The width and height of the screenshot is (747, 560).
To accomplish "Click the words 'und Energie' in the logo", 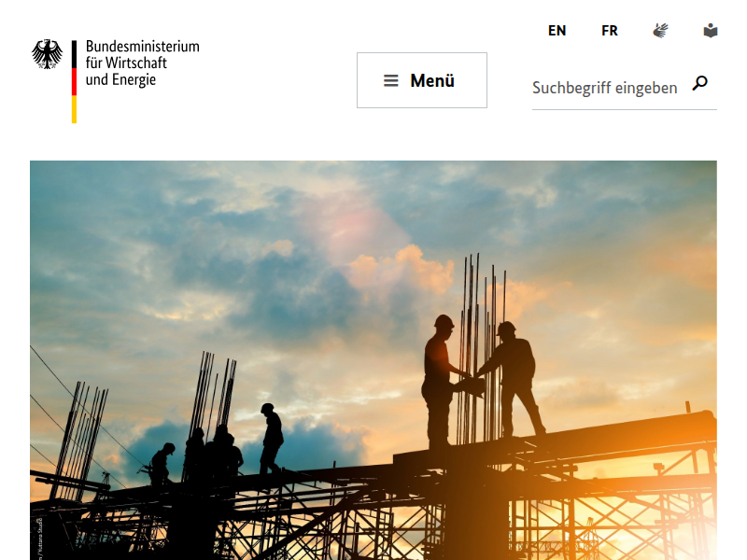I will 120,79.
